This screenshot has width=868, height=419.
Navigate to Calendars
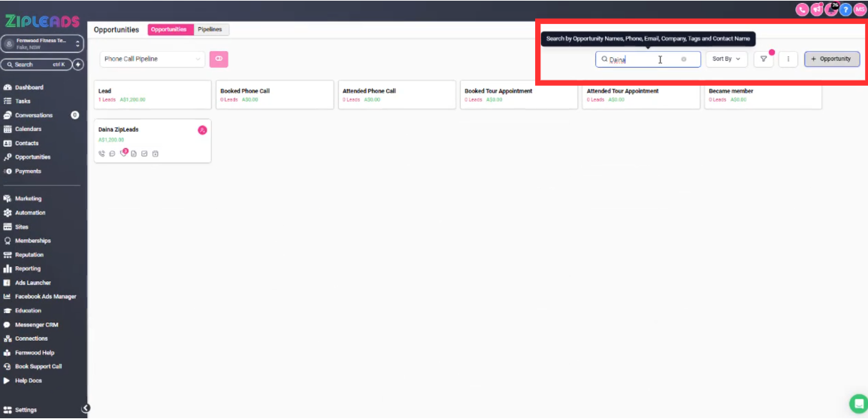(x=29, y=129)
